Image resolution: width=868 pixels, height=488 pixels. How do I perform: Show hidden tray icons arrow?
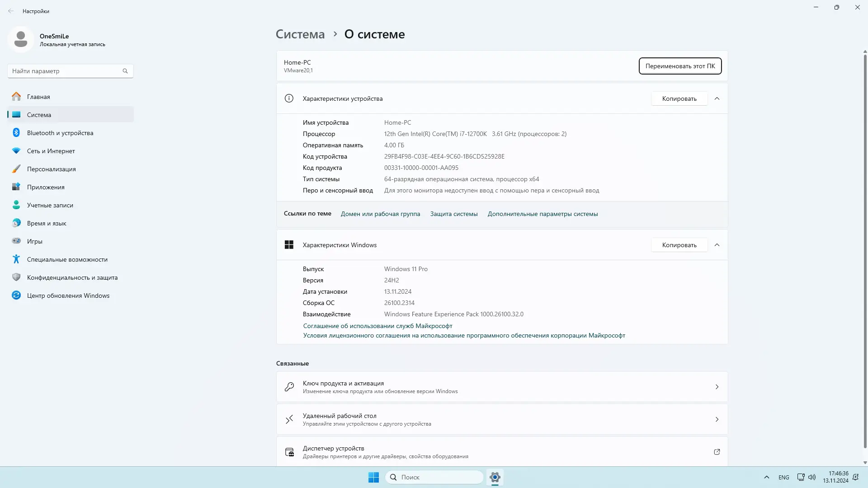click(766, 477)
